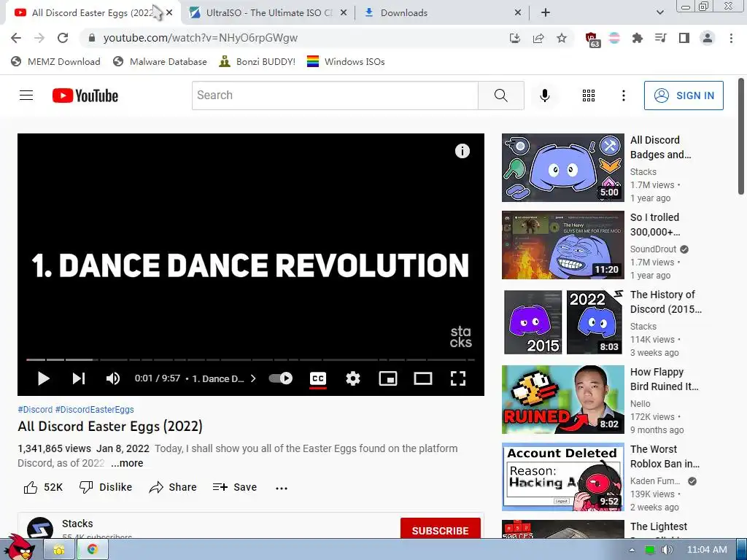Switch to the Downloads tab

[x=444, y=13]
